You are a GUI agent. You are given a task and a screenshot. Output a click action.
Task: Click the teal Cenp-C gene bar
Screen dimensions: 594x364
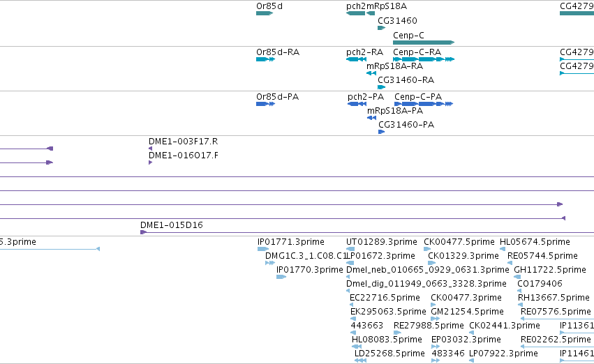(424, 43)
